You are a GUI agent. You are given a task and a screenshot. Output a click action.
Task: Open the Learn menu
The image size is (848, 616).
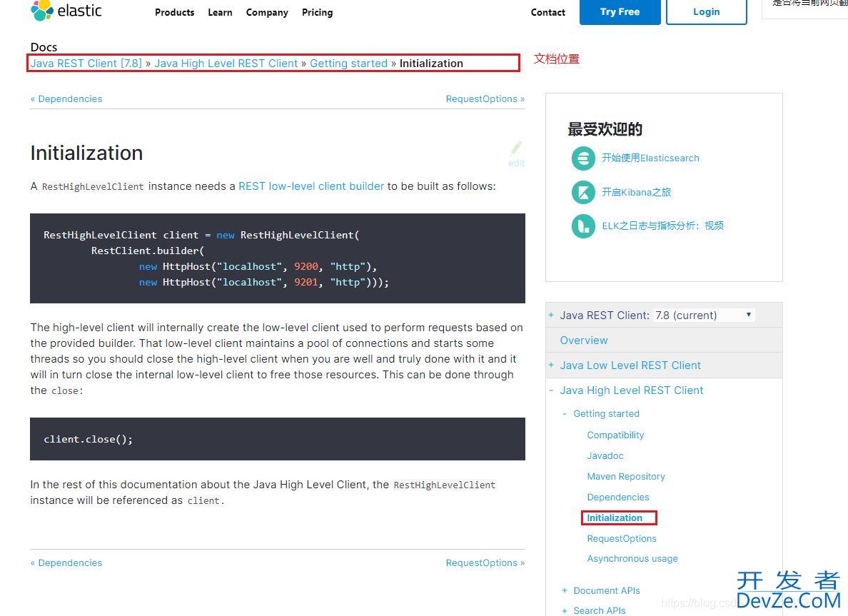tap(220, 12)
